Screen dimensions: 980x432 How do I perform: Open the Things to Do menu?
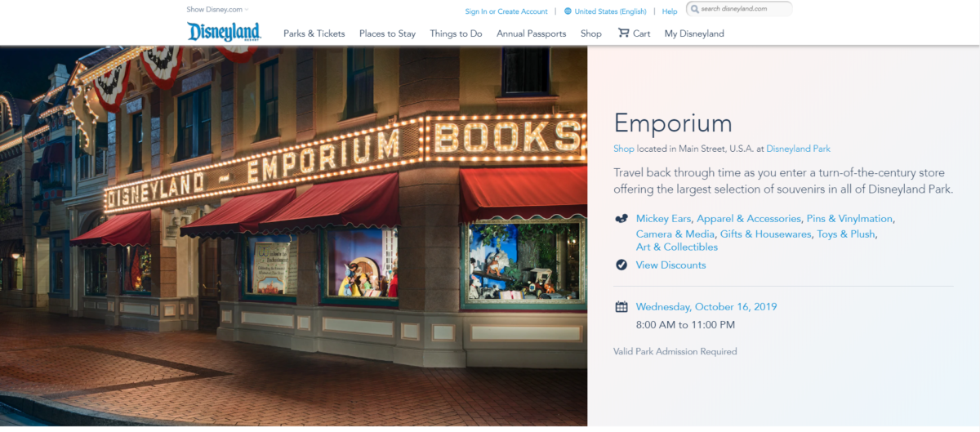coord(456,33)
